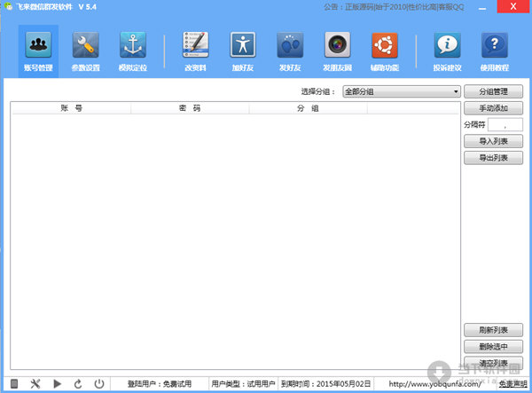
Task: Expand the 全部分组 group dropdown
Action: (x=402, y=91)
